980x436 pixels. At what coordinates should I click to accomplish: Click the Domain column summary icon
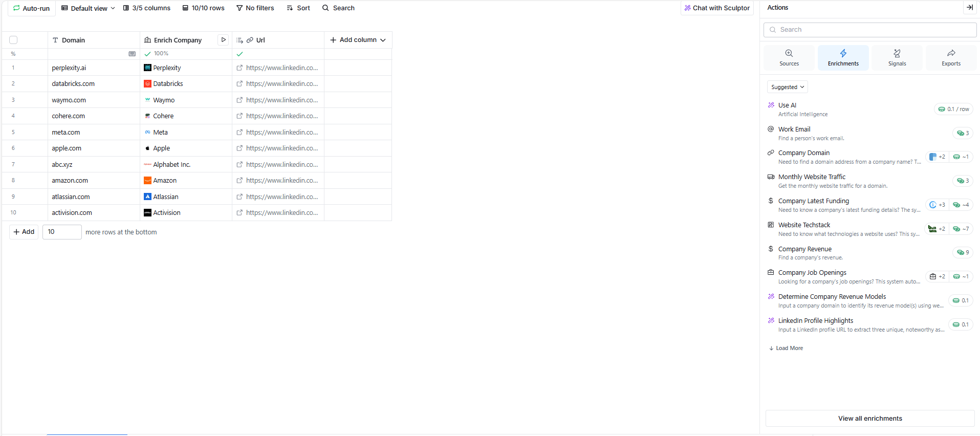coord(132,54)
